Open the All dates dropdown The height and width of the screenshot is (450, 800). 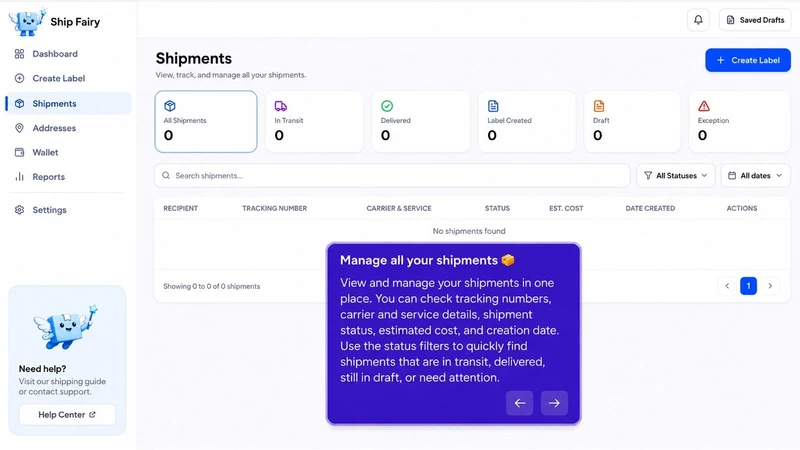point(756,176)
